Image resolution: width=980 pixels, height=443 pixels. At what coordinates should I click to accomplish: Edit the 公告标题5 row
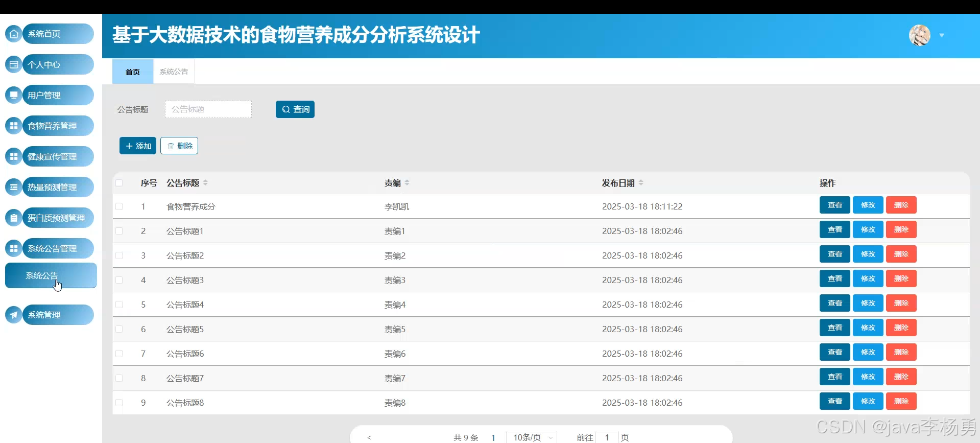[868, 328]
